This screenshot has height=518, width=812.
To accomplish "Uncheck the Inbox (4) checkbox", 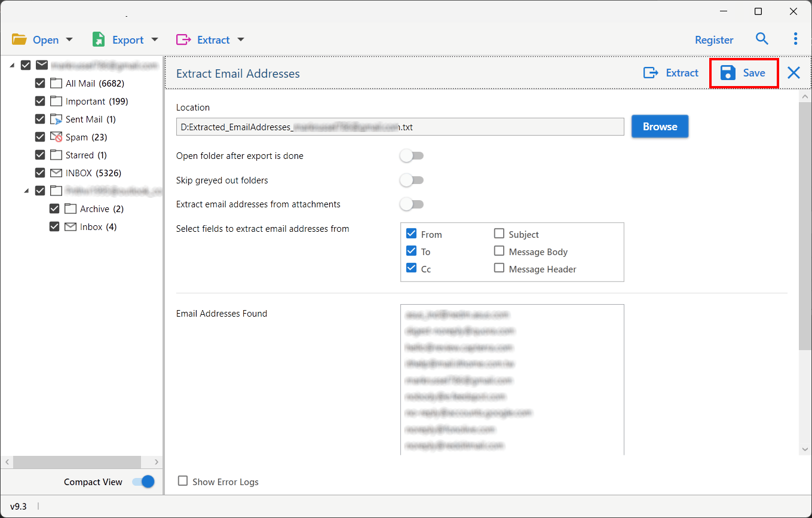I will (x=54, y=226).
